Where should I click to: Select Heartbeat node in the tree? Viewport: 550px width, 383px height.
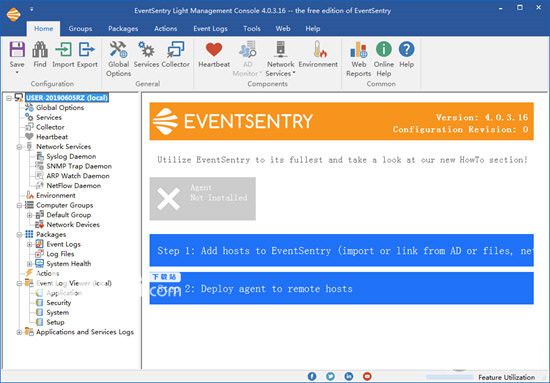tap(52, 137)
